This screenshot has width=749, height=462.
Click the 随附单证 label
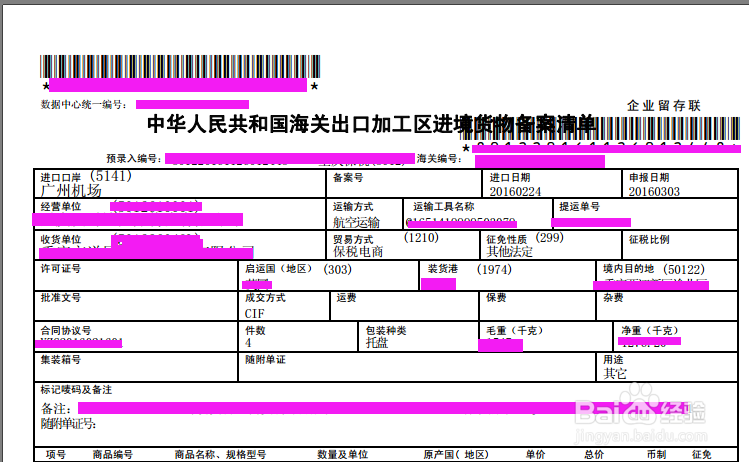pos(265,359)
